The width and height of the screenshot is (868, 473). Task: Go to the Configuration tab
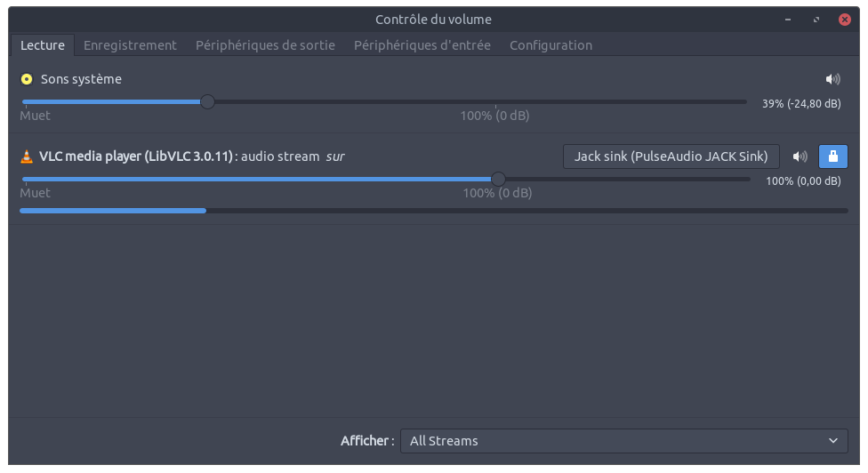(551, 44)
